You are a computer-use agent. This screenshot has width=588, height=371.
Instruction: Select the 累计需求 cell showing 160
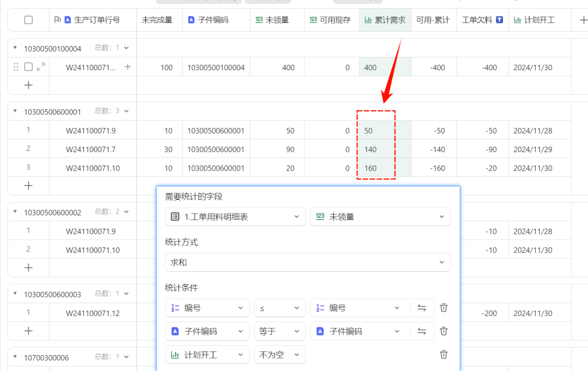(x=385, y=168)
